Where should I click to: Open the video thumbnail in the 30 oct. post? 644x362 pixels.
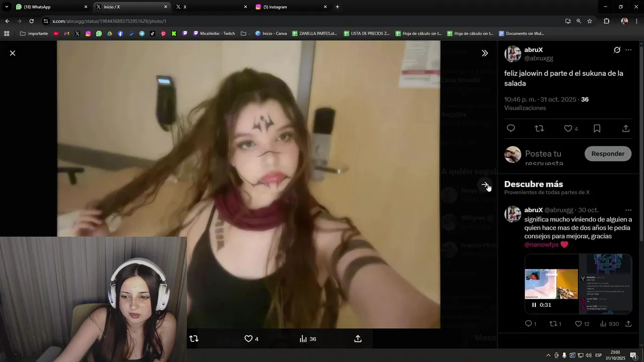[578, 284]
